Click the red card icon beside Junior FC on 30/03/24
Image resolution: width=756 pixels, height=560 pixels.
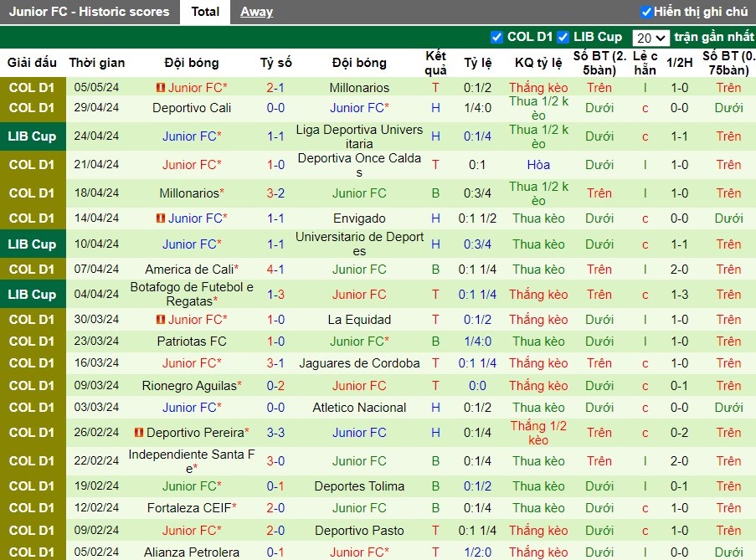pos(161,320)
